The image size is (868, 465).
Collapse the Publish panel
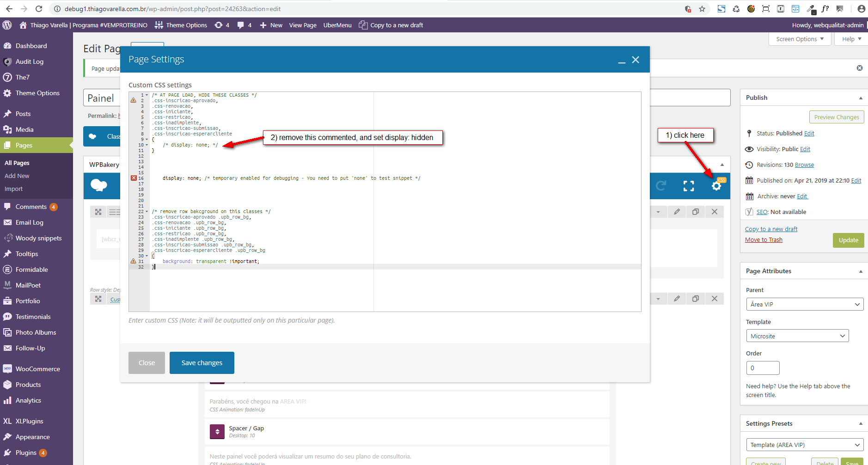point(861,98)
